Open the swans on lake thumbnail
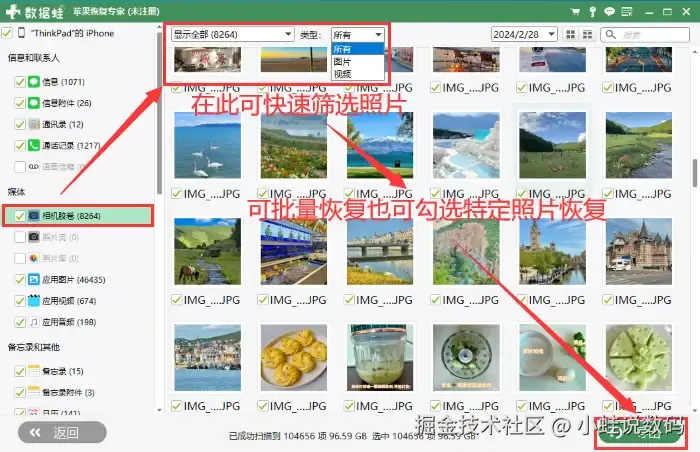This screenshot has width=700, height=452. pyautogui.click(x=208, y=145)
